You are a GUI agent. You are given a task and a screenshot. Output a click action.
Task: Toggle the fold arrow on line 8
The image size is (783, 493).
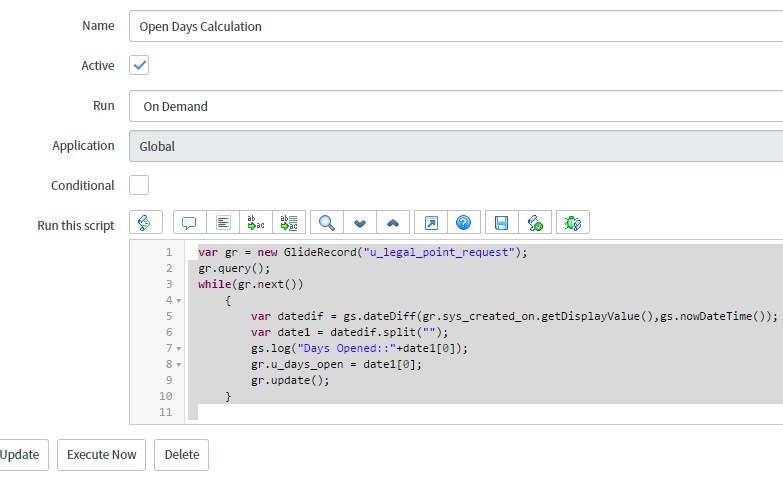(179, 365)
